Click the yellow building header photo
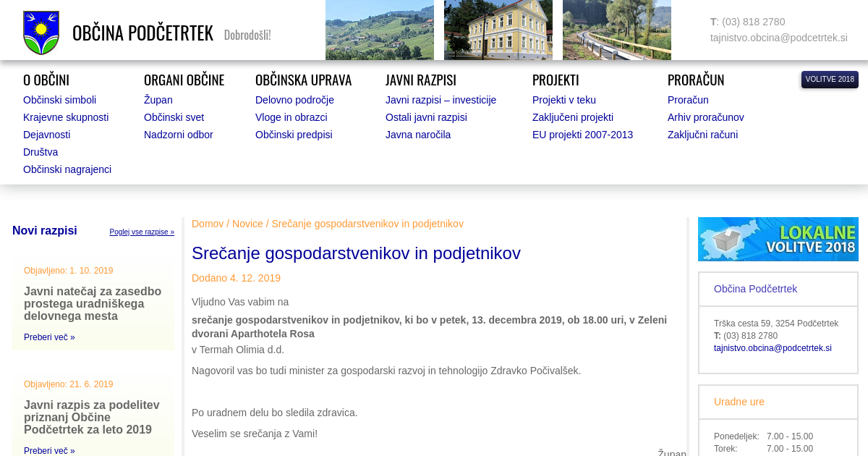The width and height of the screenshot is (868, 456). [x=498, y=30]
